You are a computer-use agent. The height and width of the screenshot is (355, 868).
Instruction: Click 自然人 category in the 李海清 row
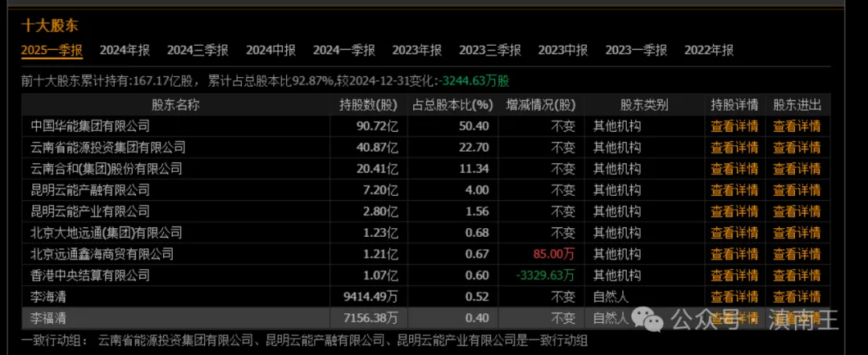coord(611,297)
